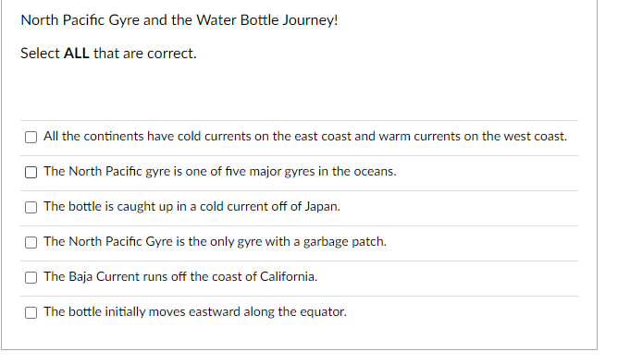Tick the five major gyres checkbox
Screen dimensions: 630x364
tap(31, 172)
